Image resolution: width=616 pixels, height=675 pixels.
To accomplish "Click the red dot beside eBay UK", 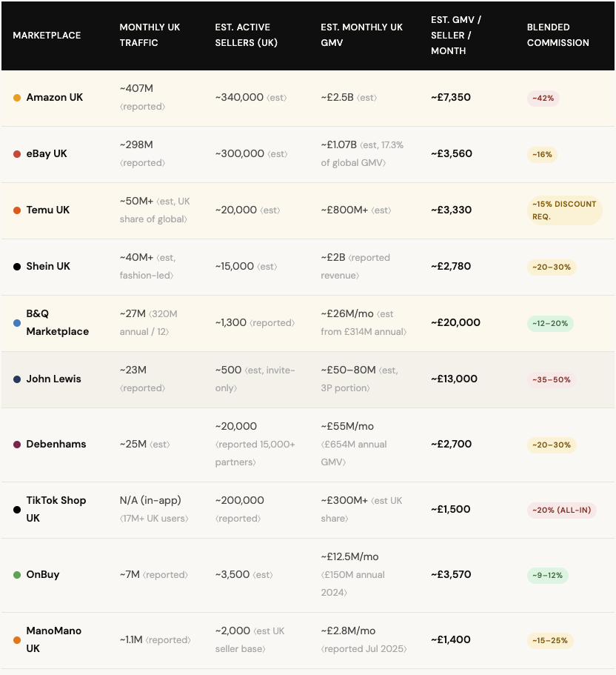I will point(17,154).
